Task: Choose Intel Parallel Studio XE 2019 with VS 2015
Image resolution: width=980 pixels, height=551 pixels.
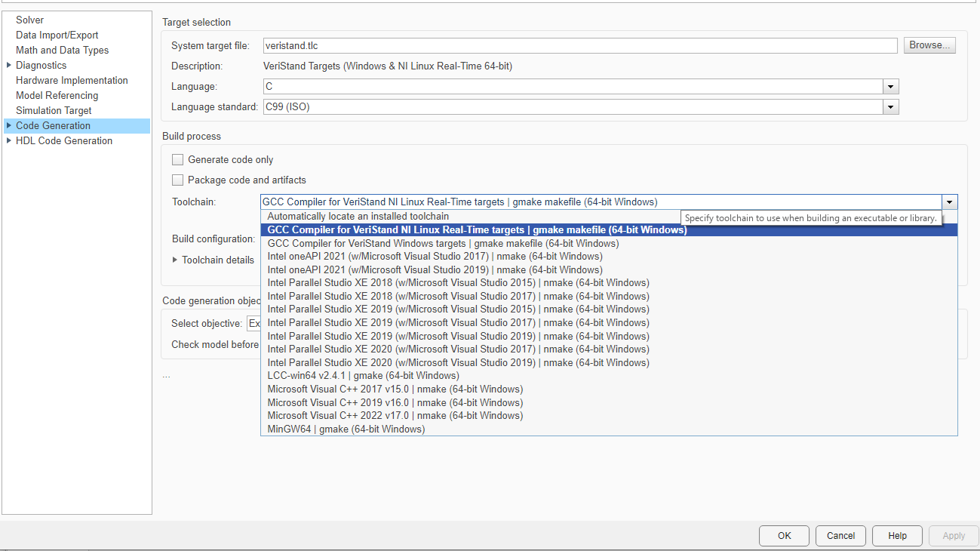Action: pos(609,309)
